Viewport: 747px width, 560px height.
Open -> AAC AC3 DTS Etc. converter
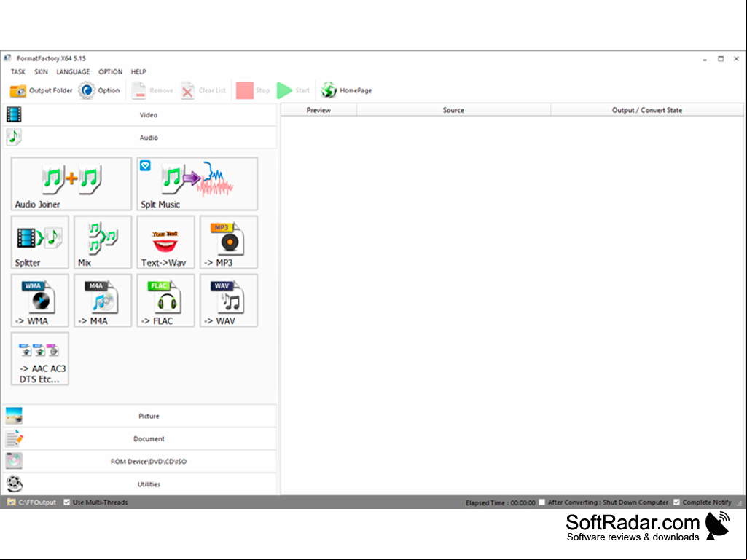[40, 358]
